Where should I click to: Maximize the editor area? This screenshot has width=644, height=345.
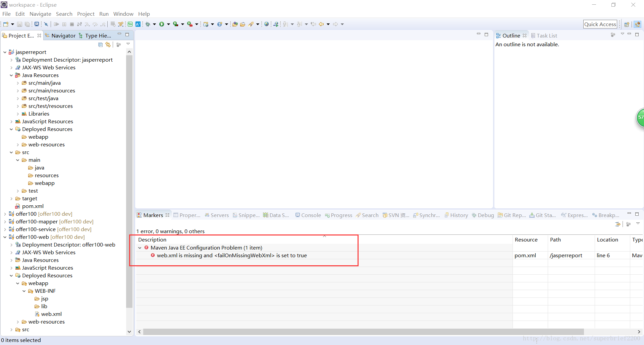486,34
